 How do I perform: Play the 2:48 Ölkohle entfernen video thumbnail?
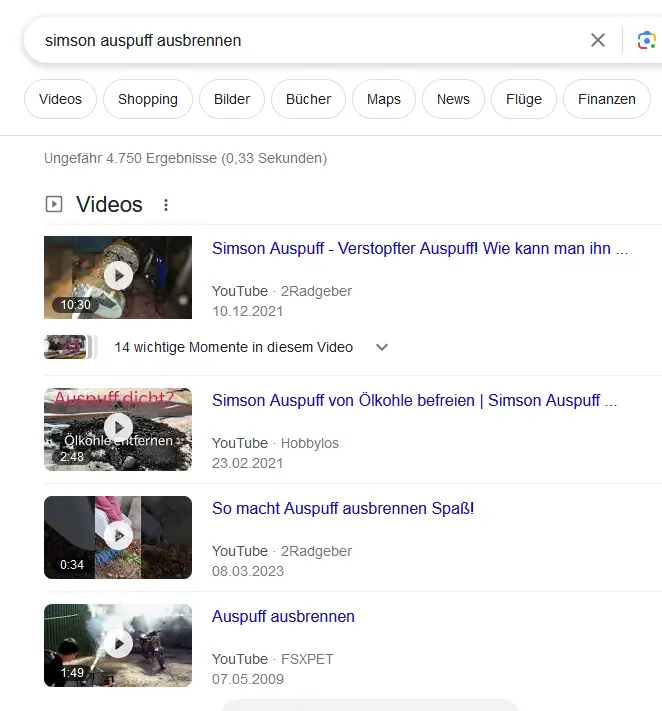coord(118,429)
